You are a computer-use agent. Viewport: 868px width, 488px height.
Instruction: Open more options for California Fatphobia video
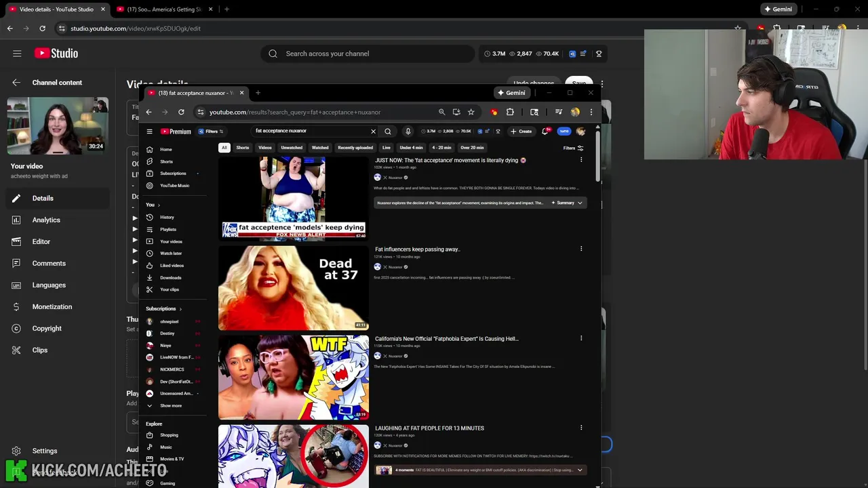pyautogui.click(x=581, y=338)
